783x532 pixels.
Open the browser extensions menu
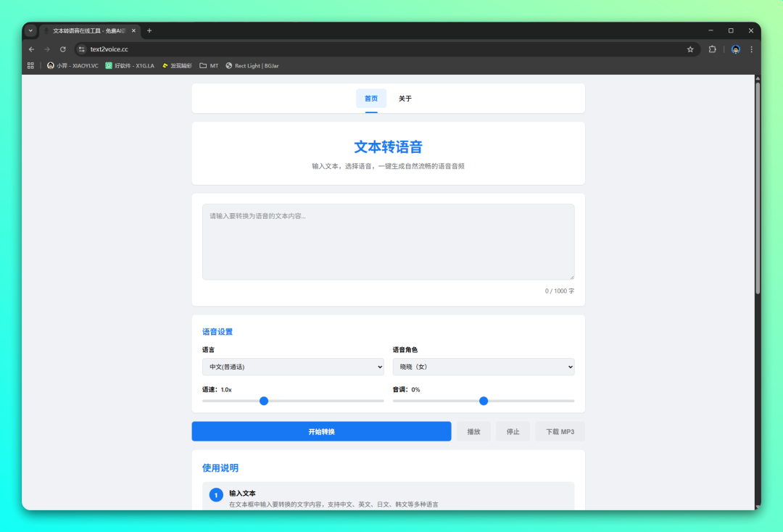click(713, 49)
